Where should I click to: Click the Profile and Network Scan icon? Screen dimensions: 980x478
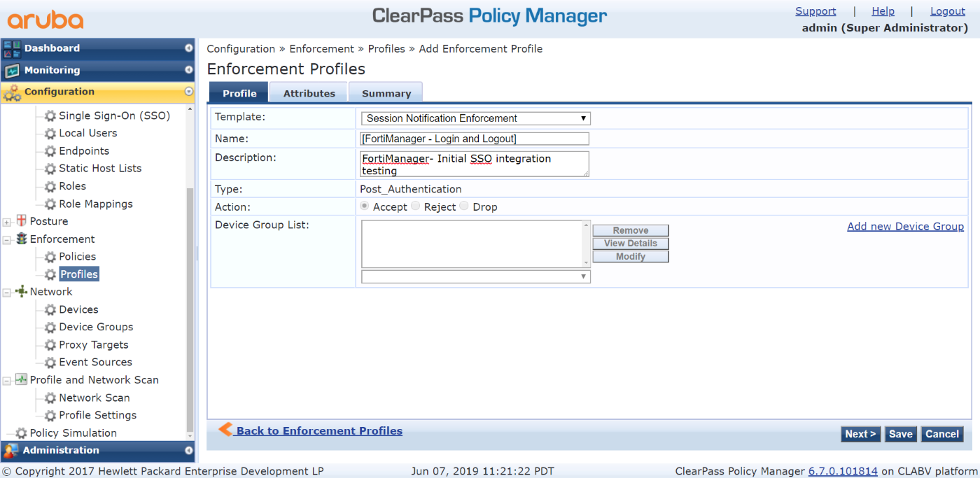pyautogui.click(x=21, y=380)
